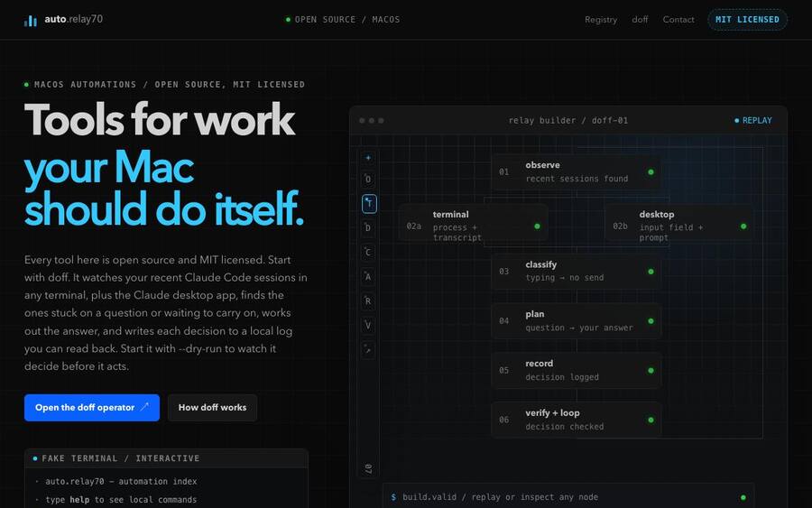
Task: Click the 'Tools for work' headline
Action: [160, 120]
